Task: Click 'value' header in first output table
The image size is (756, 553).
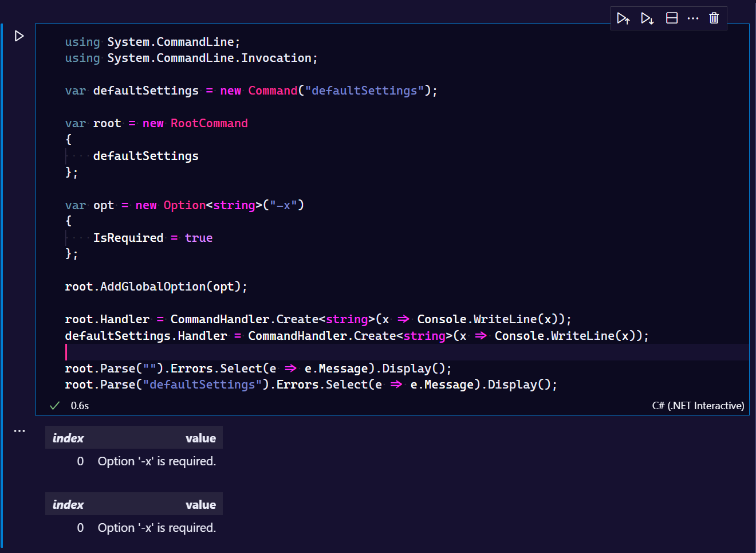Action: (200, 438)
